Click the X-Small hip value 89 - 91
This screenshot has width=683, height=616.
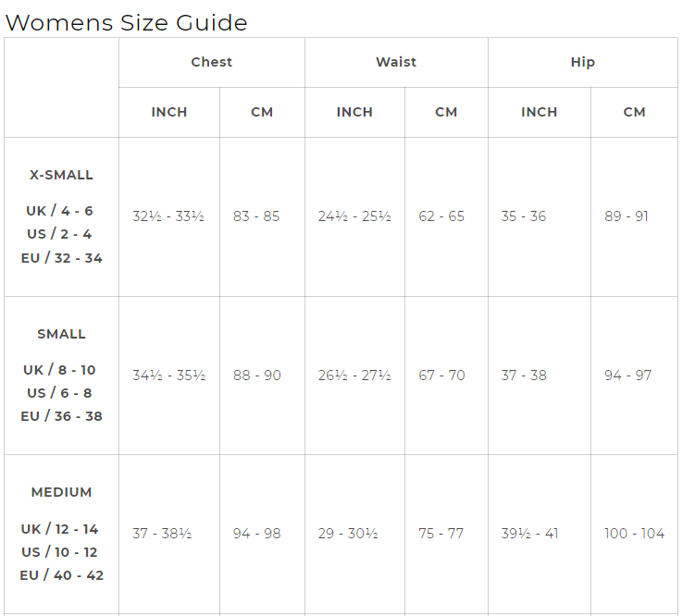click(x=627, y=216)
